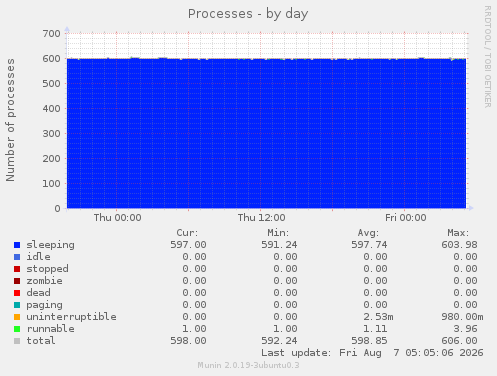This screenshot has height=376, width=497.
Task: Click the 'runnable' legend label
Action: (x=51, y=329)
